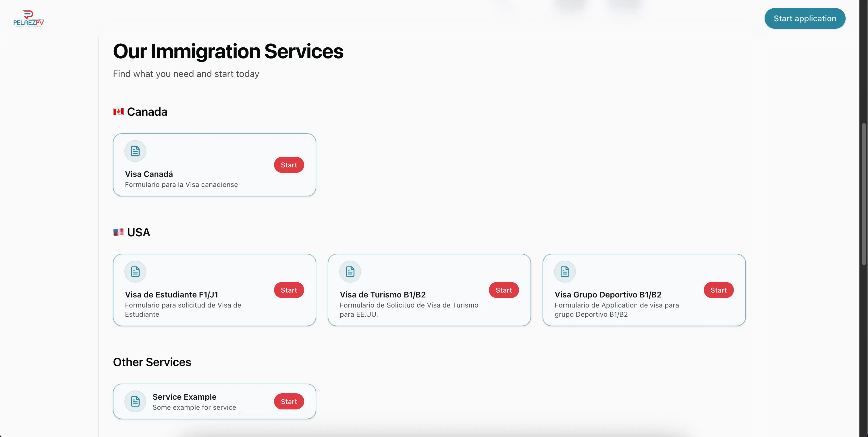Click the document icon on Visa de Estudiante card

tap(135, 272)
